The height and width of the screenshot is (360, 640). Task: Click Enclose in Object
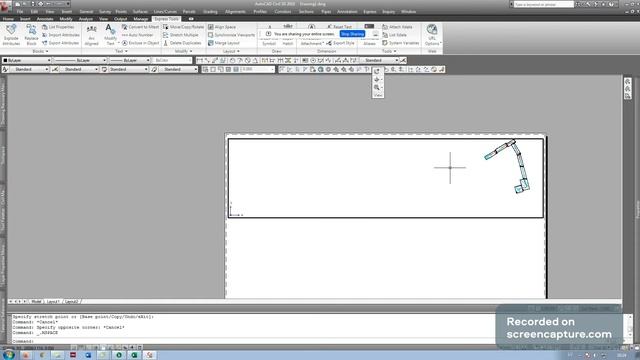[x=141, y=43]
